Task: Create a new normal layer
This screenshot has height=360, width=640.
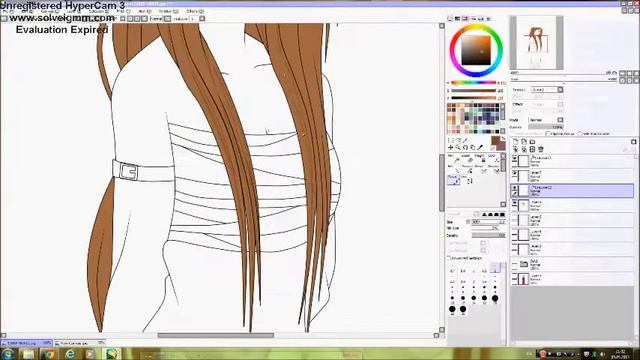Action: coord(516,142)
